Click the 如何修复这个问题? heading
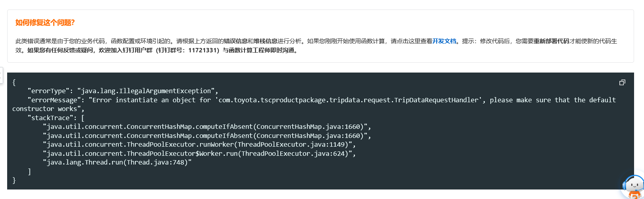 (x=45, y=23)
